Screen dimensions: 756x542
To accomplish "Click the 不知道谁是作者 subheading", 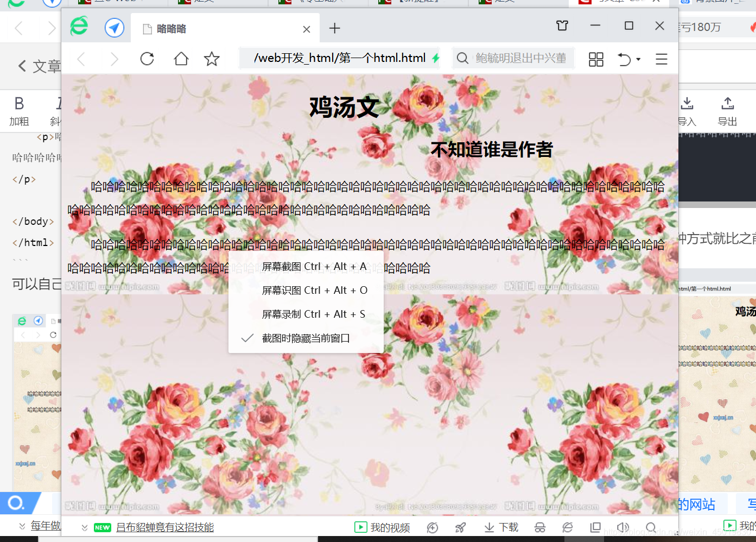I will 492,149.
